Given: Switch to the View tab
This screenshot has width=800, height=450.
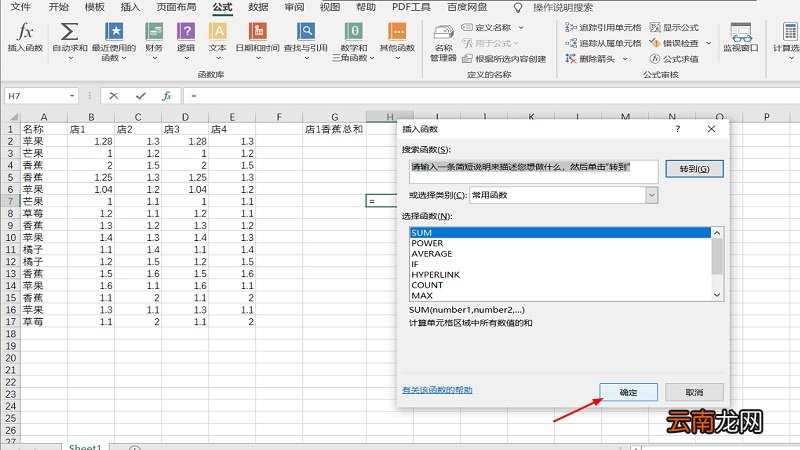Looking at the screenshot, I should point(330,7).
